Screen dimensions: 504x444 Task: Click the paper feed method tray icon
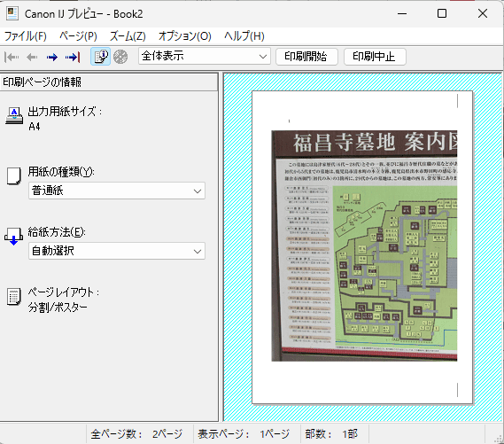pos(13,237)
